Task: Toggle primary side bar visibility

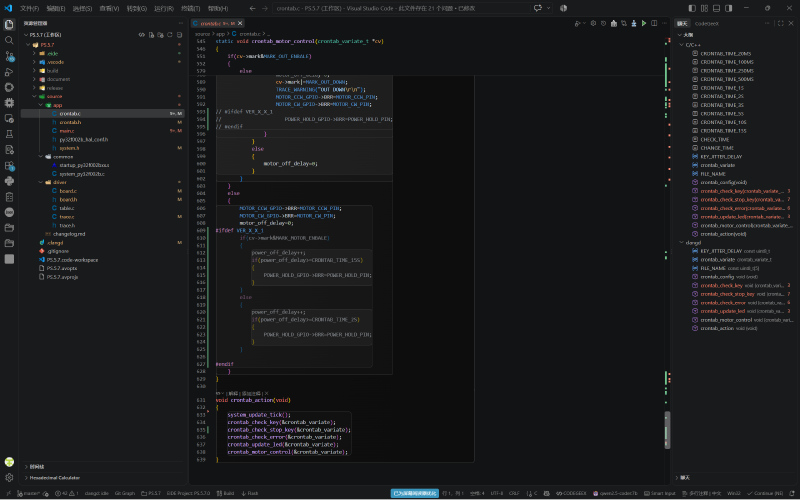Action: 692,8
